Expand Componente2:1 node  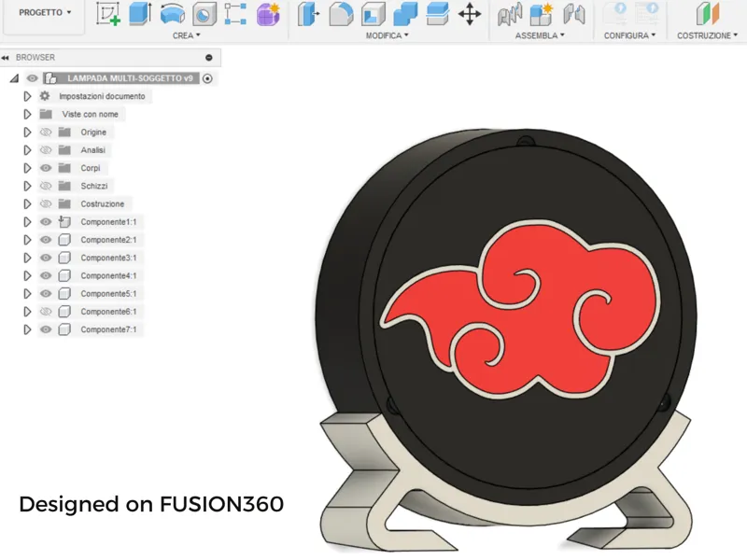click(x=27, y=240)
